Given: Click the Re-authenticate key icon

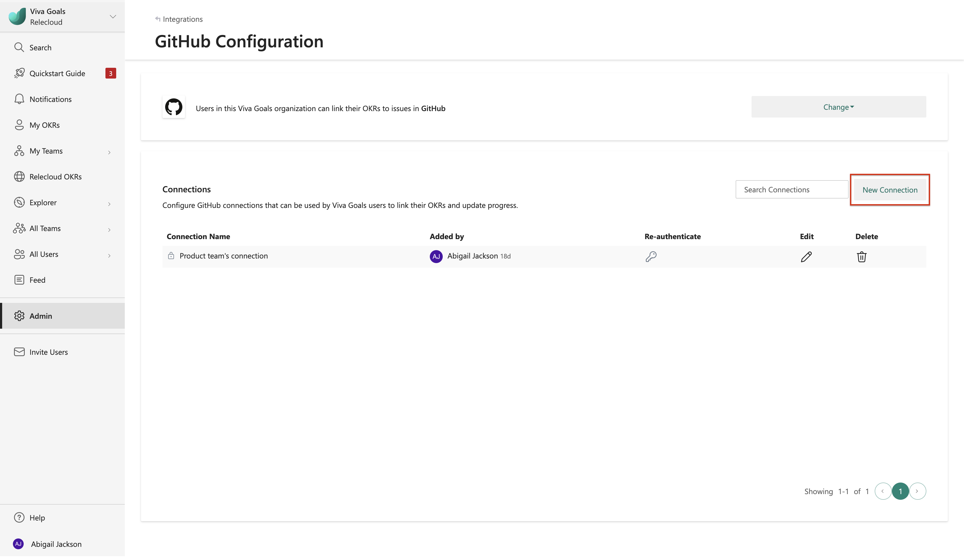Looking at the screenshot, I should tap(651, 256).
